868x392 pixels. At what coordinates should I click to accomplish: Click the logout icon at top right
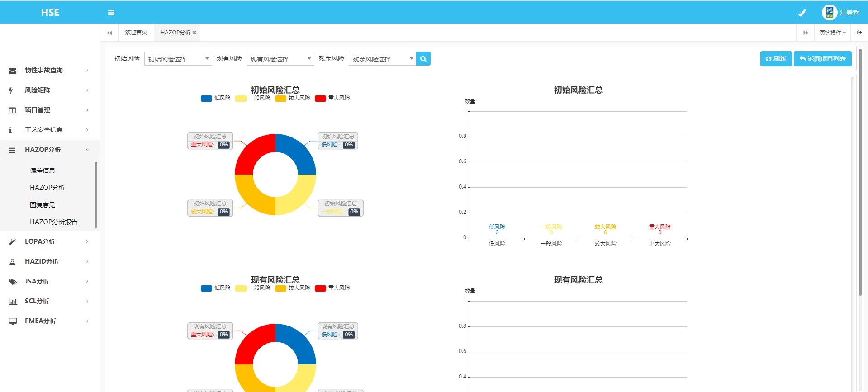[859, 33]
